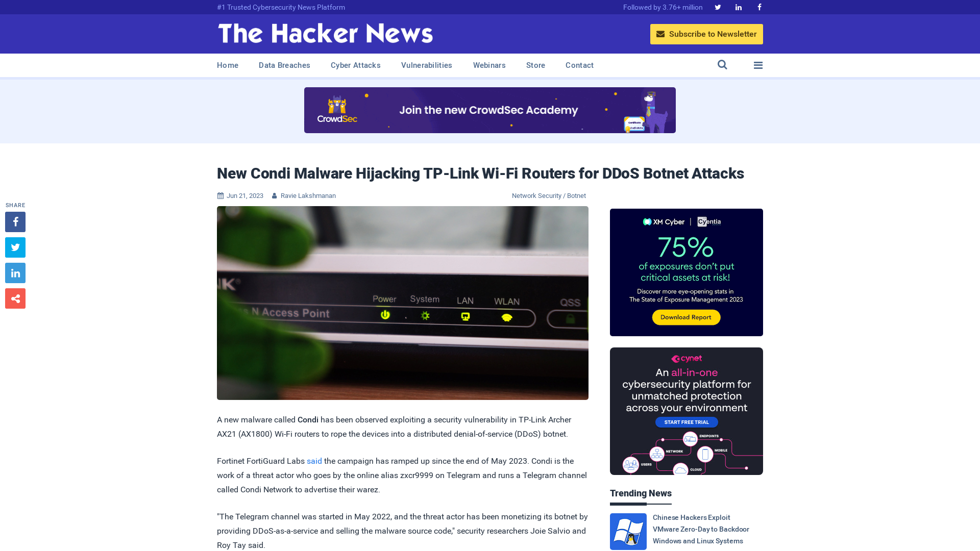Click Subscribe to Newsletter button
The height and width of the screenshot is (551, 980).
706,34
